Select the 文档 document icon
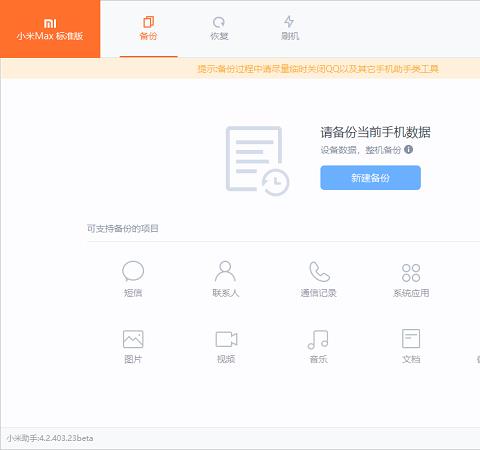The height and width of the screenshot is (450, 480). coord(411,338)
